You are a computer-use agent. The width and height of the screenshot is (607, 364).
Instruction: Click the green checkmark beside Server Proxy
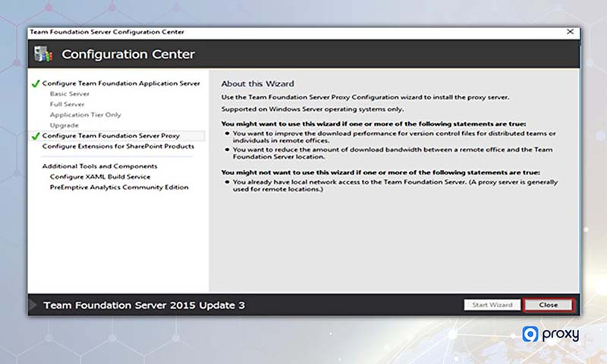click(35, 136)
